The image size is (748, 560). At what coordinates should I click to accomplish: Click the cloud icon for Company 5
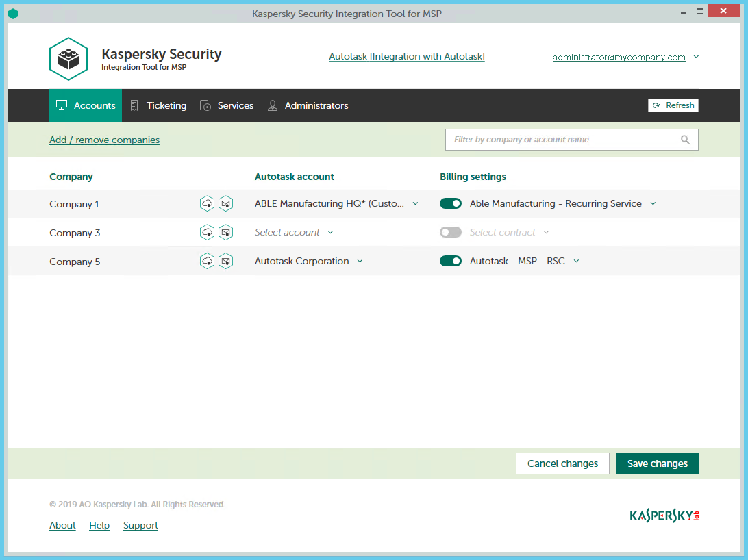click(207, 261)
